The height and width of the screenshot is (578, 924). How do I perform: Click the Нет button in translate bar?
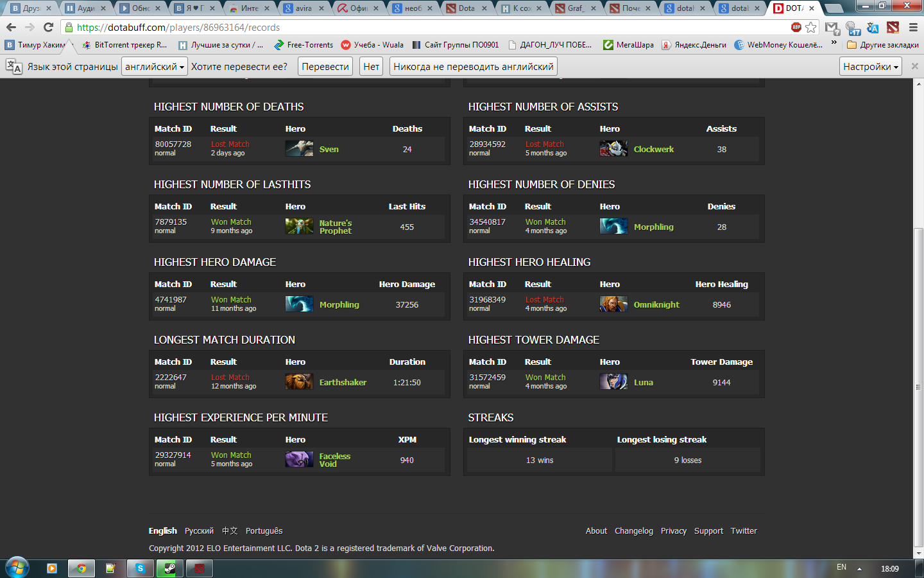[371, 67]
